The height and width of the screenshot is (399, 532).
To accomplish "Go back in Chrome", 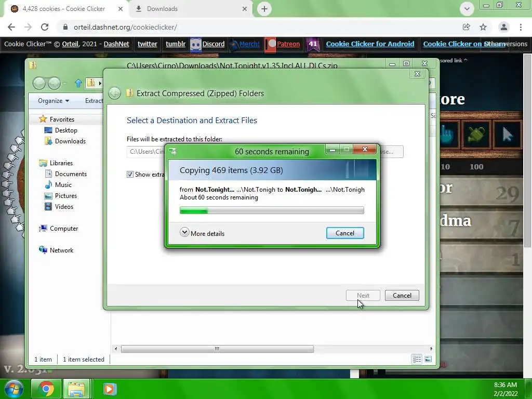I will click(x=11, y=27).
